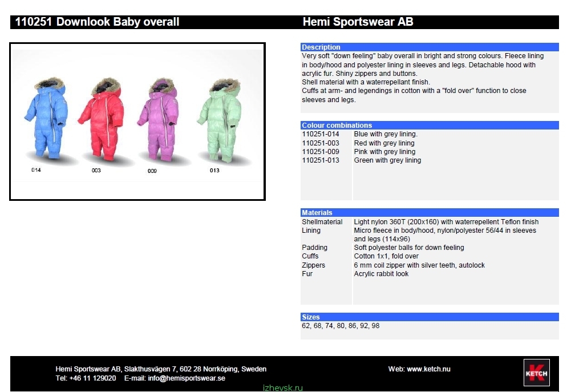
Task: Click the Colour combinations section header
Action: (430, 125)
